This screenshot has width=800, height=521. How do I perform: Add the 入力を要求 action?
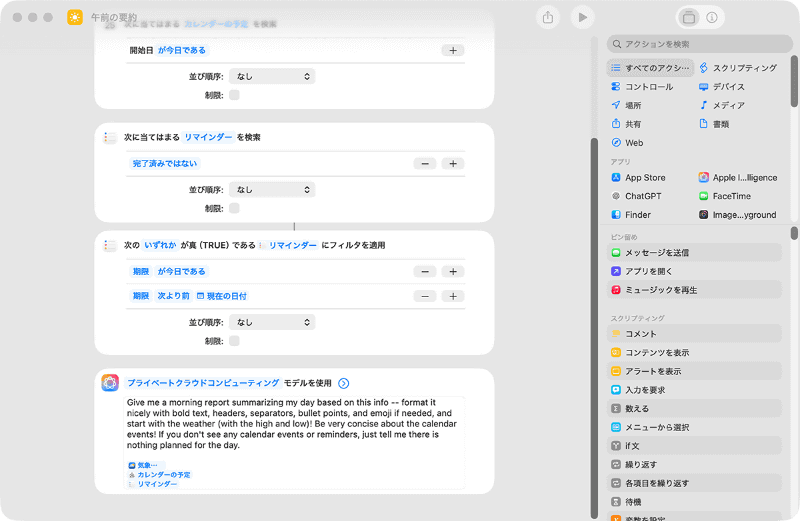tap(694, 390)
